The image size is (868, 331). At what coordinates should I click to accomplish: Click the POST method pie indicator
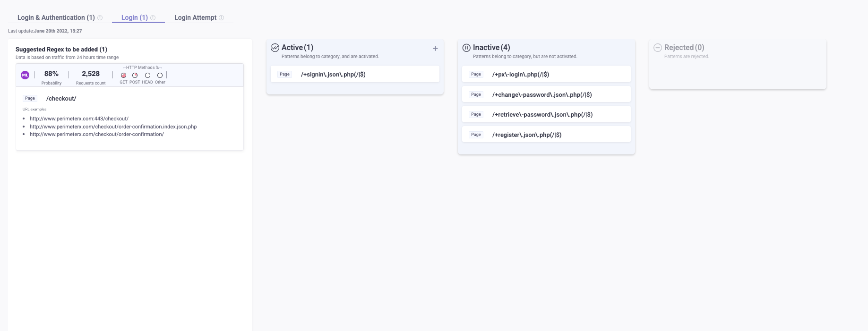[x=135, y=75]
